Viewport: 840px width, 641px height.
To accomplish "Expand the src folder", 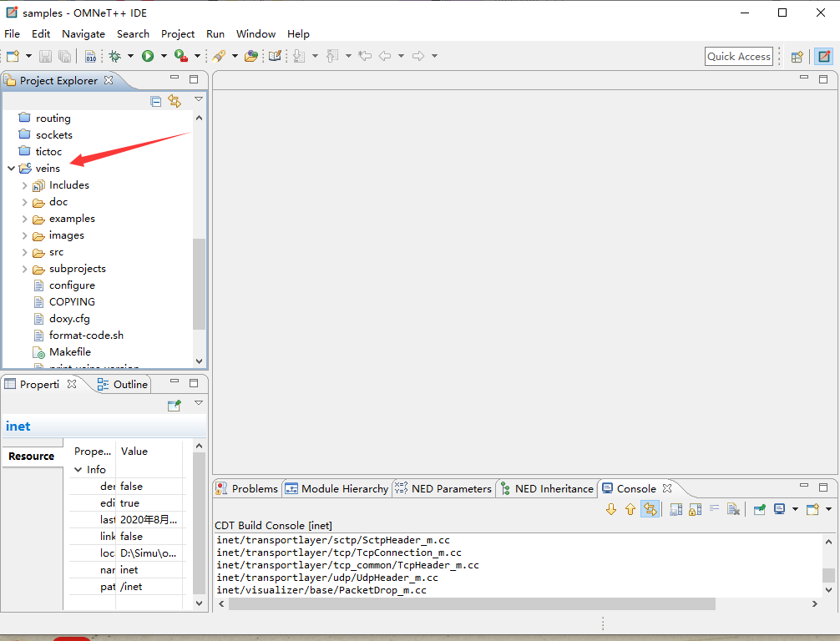I will click(25, 252).
